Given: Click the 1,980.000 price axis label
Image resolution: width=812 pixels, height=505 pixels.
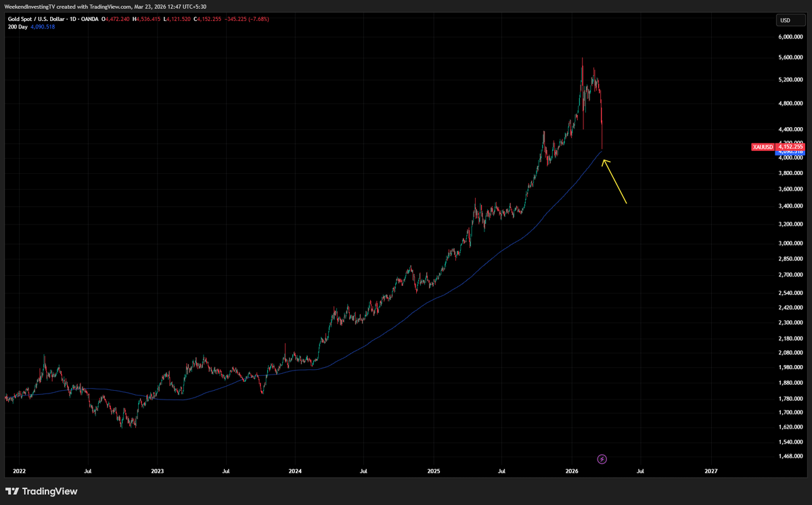Looking at the screenshot, I should (790, 367).
